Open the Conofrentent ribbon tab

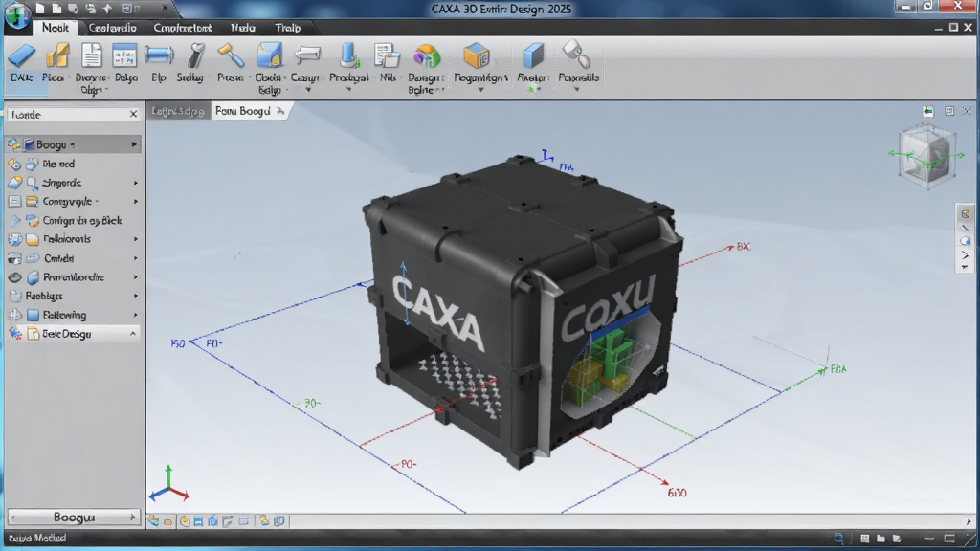click(x=183, y=28)
